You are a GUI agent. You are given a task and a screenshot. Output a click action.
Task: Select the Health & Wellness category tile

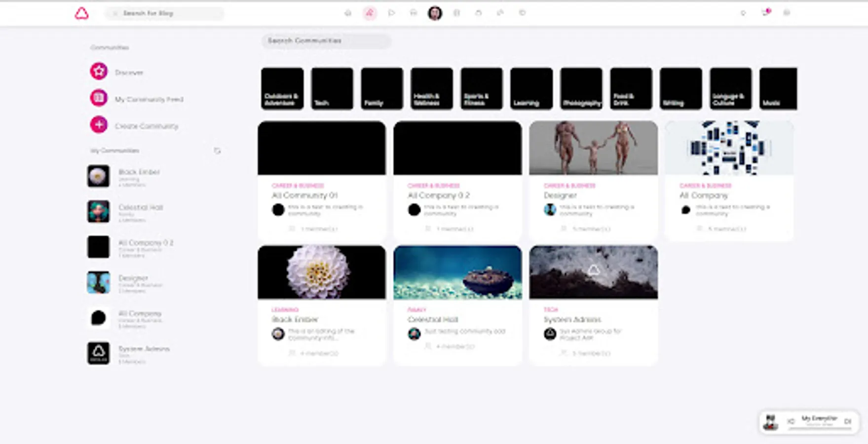(x=432, y=89)
